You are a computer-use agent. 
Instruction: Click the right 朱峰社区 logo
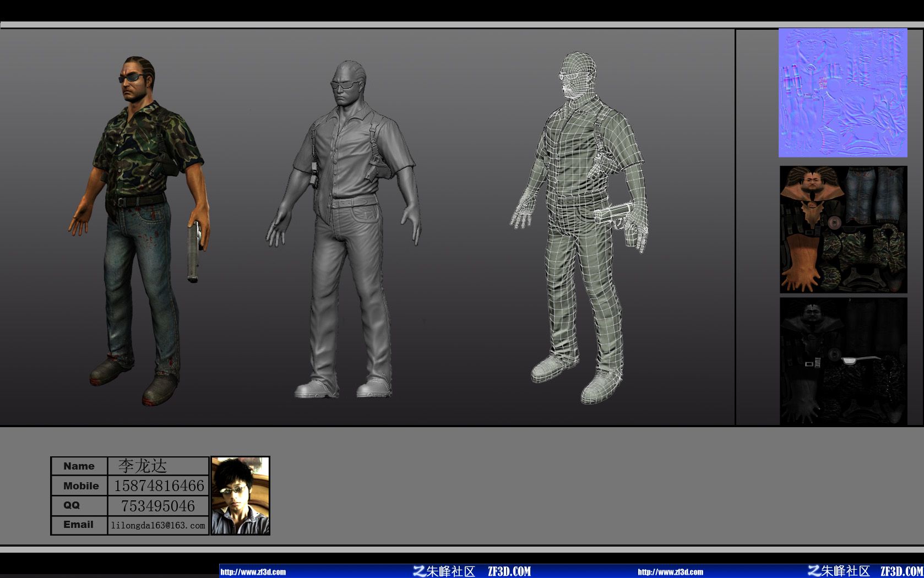[x=839, y=571]
